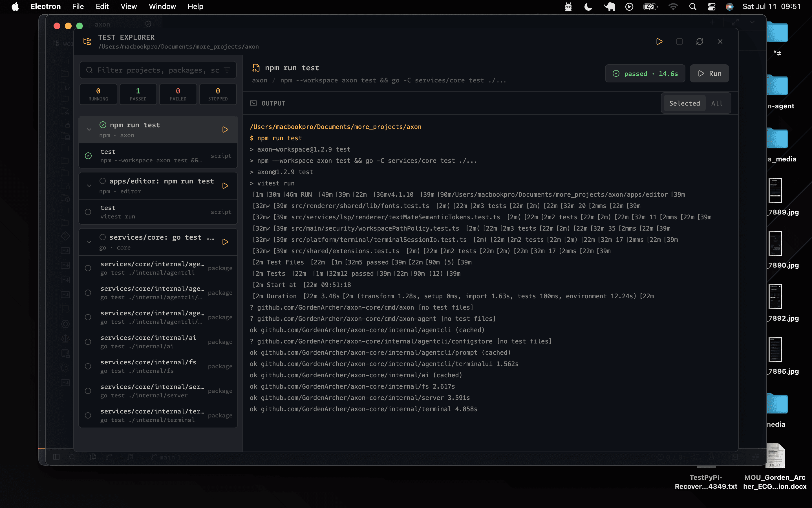Image resolution: width=812 pixels, height=508 pixels.
Task: Filter by 0 RUNNING counter
Action: point(98,95)
